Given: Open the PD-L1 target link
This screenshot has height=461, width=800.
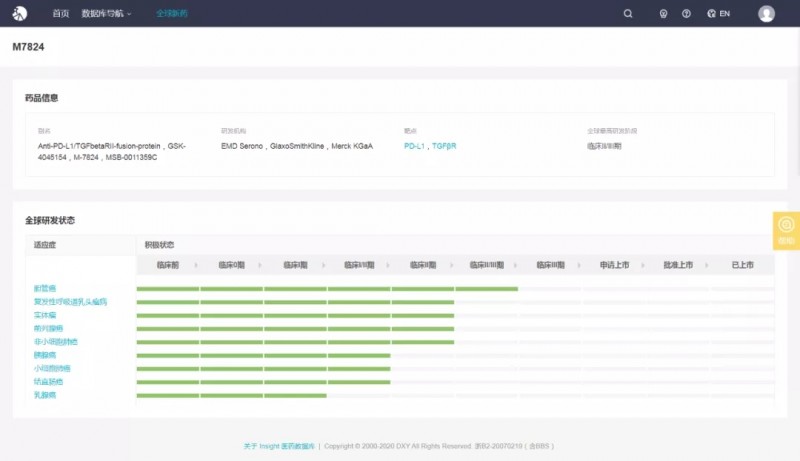Looking at the screenshot, I should [414, 146].
